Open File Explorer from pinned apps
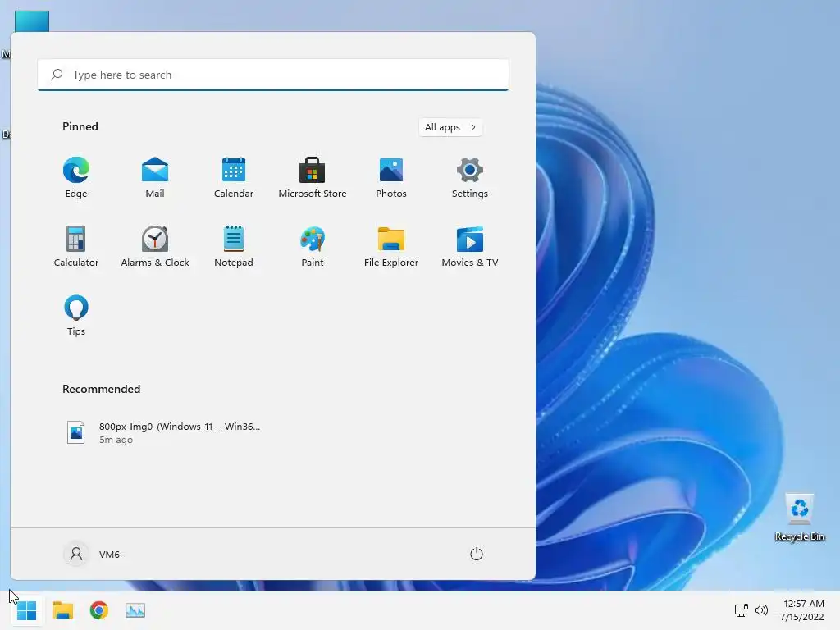 [391, 246]
